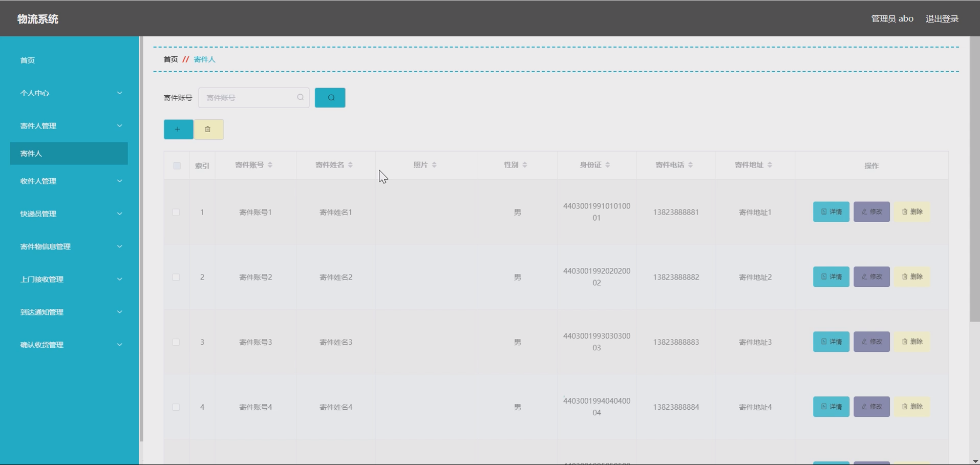The width and height of the screenshot is (980, 465).
Task: Expand the 寄件物信息管理 sidebar menu
Action: pyautogui.click(x=69, y=247)
